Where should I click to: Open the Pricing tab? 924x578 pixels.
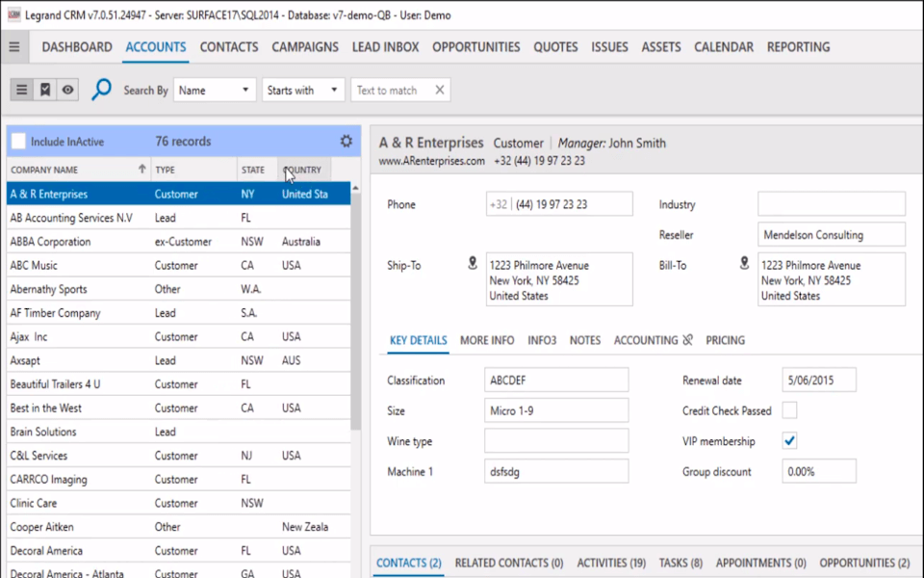click(x=725, y=340)
